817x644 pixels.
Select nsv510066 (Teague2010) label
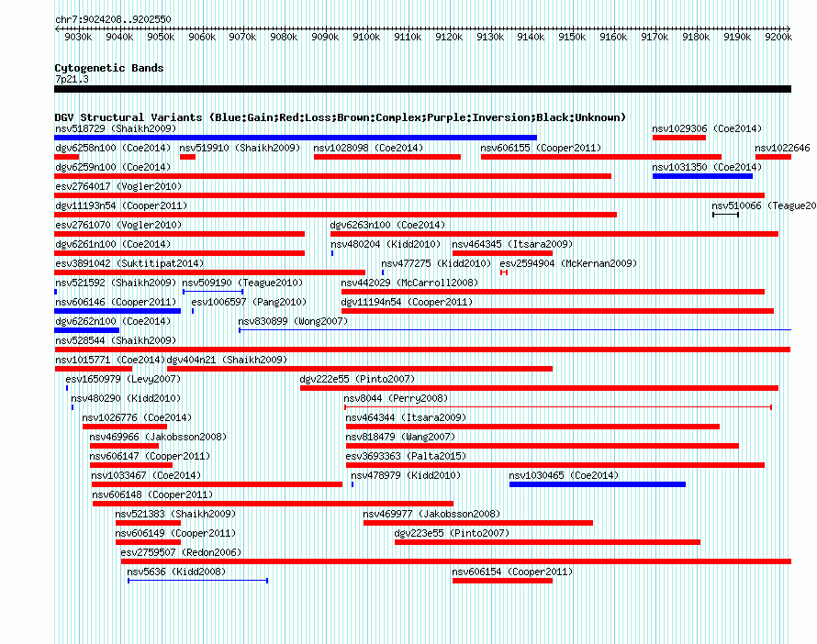765,205
